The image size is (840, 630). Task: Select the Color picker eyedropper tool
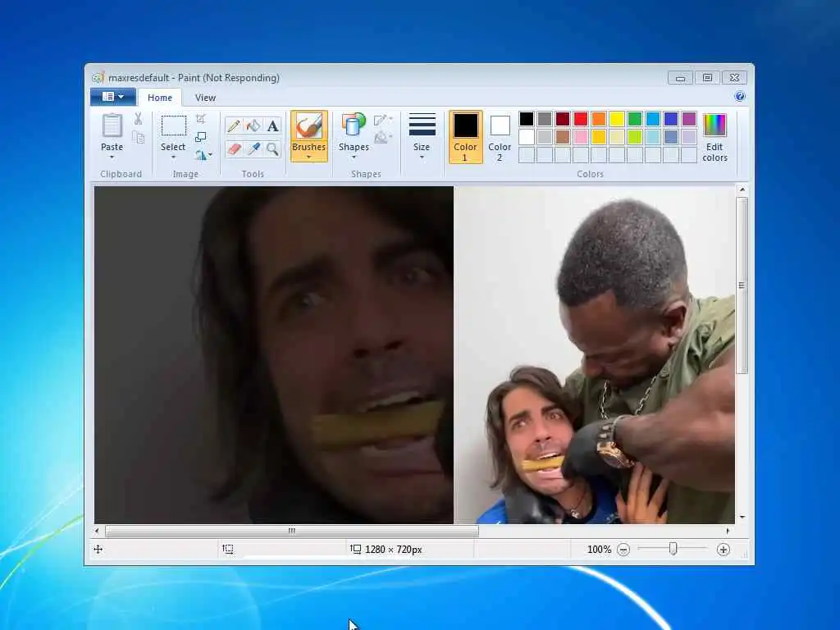pos(253,148)
